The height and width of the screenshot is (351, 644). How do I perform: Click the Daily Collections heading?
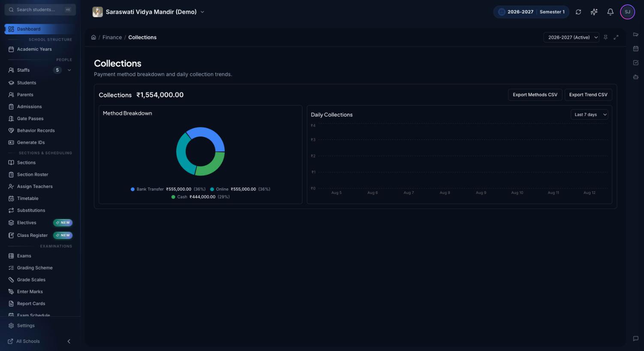(332, 115)
